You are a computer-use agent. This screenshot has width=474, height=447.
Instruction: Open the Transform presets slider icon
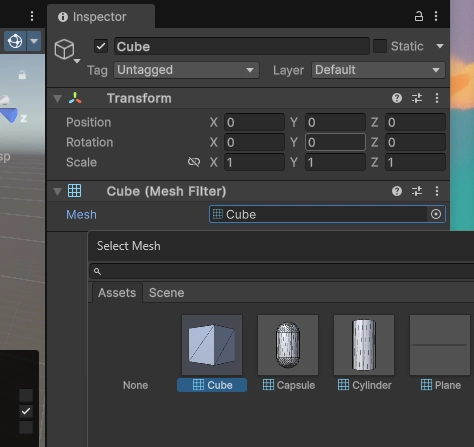pyautogui.click(x=417, y=98)
